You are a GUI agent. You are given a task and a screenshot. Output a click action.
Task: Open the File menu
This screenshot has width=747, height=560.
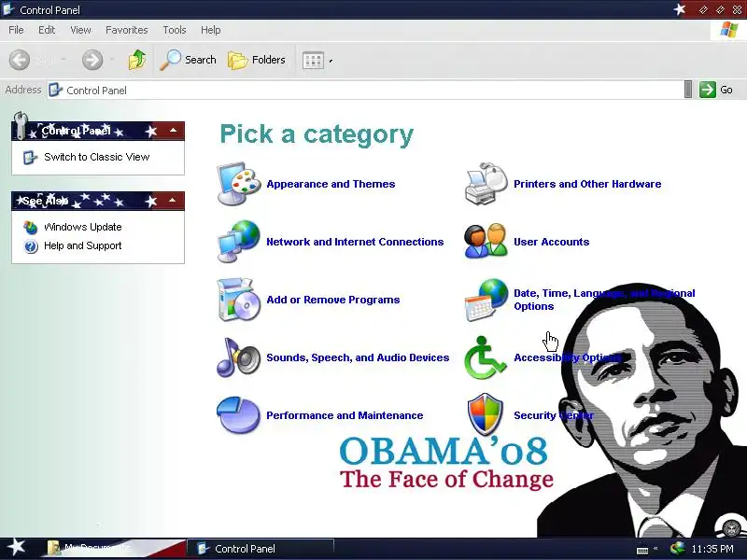click(x=16, y=30)
